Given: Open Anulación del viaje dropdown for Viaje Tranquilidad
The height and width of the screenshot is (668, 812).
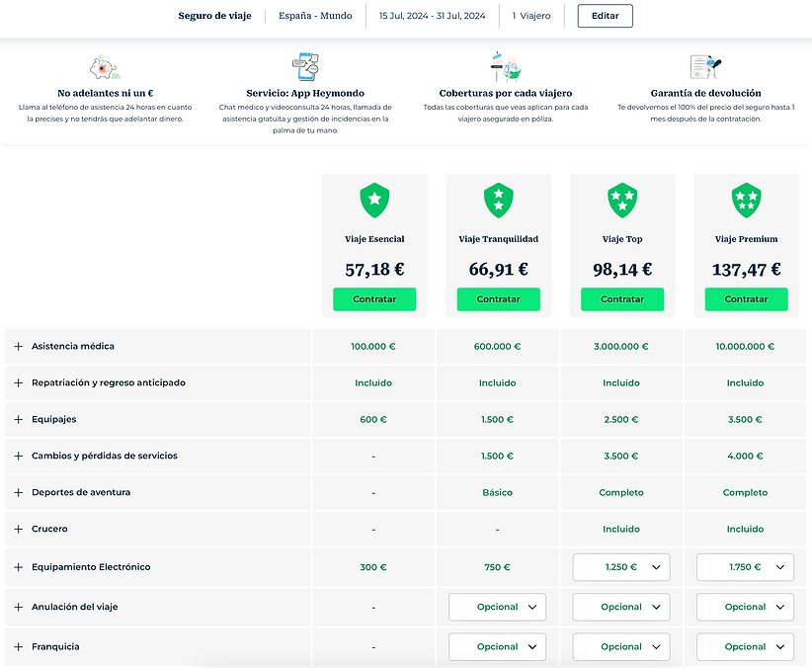Looking at the screenshot, I should [x=497, y=607].
